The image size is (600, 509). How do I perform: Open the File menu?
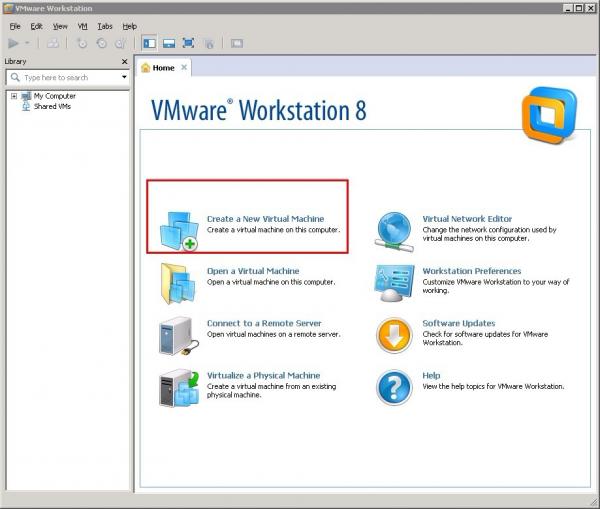(x=15, y=26)
